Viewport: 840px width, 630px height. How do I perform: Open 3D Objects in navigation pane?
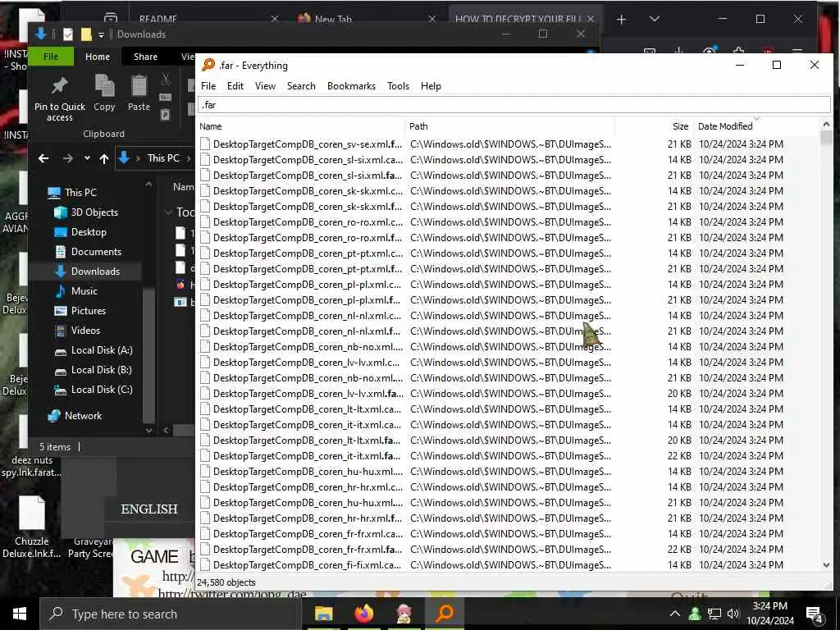coord(94,212)
